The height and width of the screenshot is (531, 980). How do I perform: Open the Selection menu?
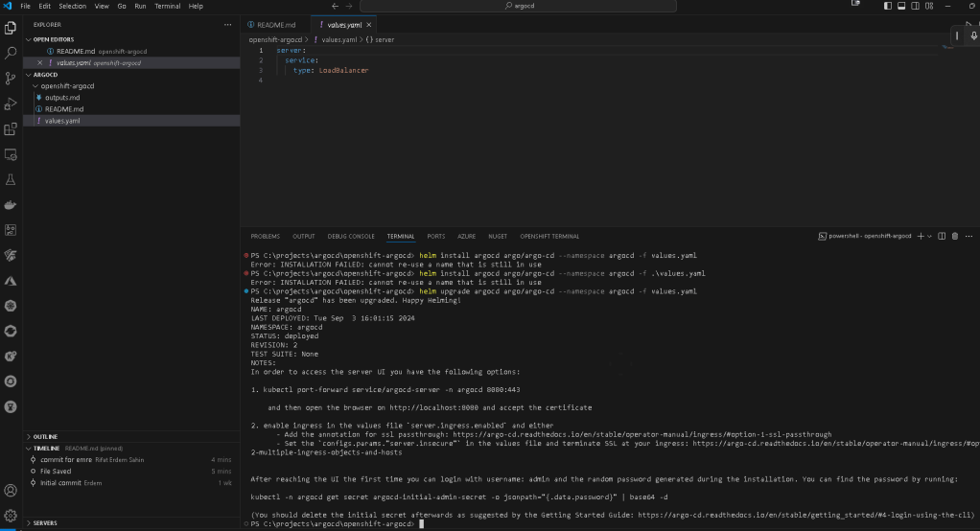pos(73,7)
